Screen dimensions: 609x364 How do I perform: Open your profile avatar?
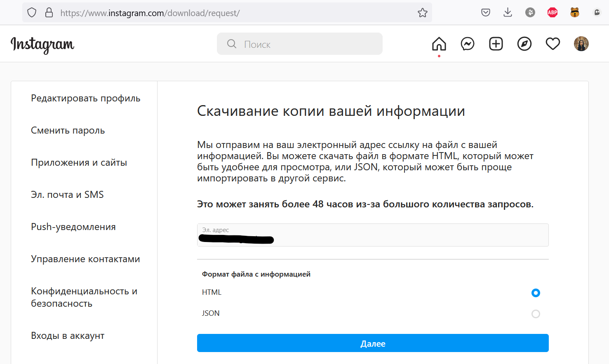581,43
